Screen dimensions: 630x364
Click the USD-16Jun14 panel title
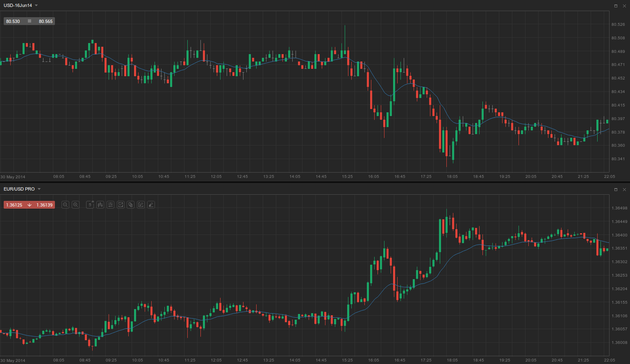(x=18, y=5)
